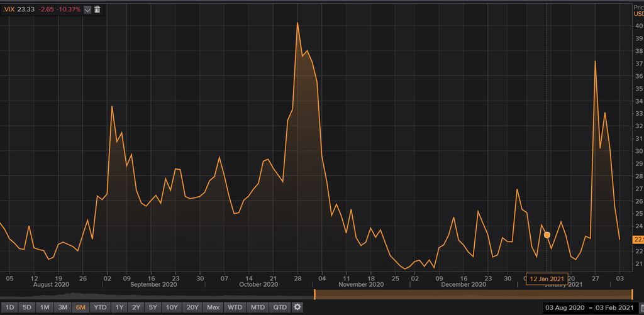Screen dimensions: 644x315
Task: Click the last price value 23.33
Action: (x=25, y=9)
